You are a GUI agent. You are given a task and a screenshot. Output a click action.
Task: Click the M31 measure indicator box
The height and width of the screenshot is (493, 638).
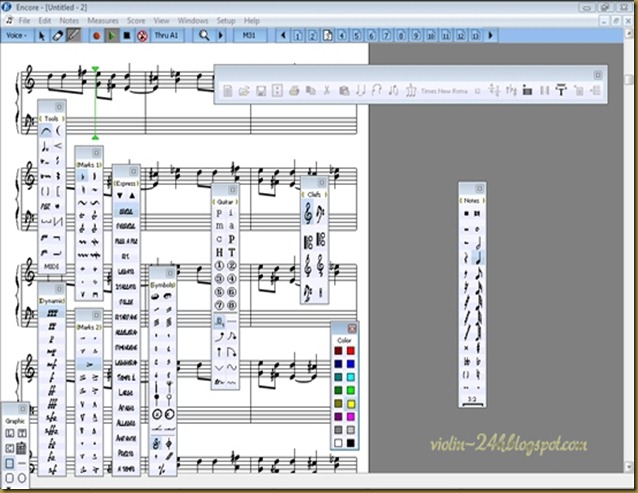pos(249,35)
